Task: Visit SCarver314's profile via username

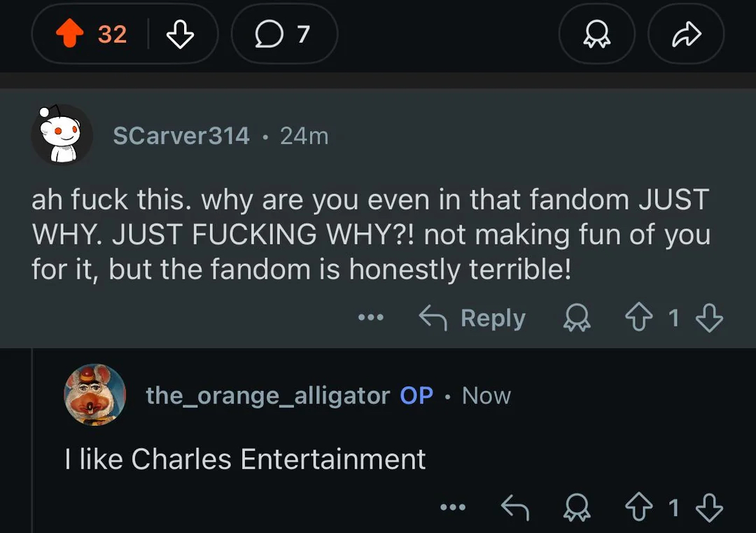Action: [x=181, y=136]
